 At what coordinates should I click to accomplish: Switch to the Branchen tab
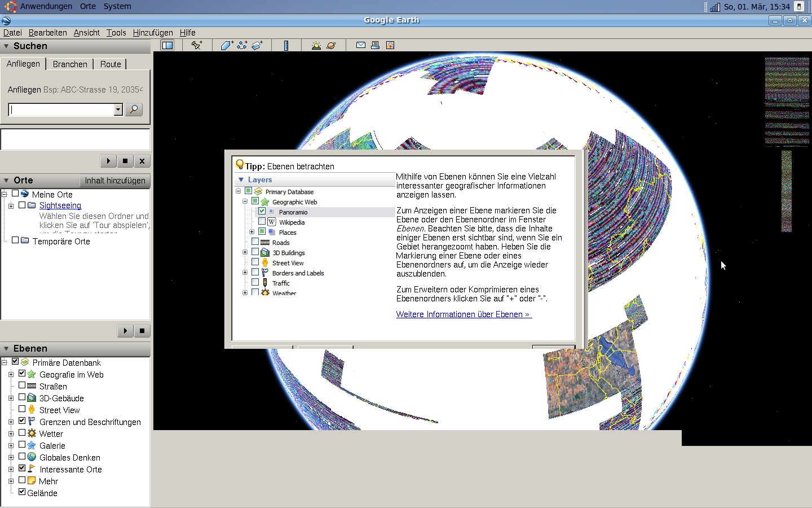pyautogui.click(x=70, y=64)
